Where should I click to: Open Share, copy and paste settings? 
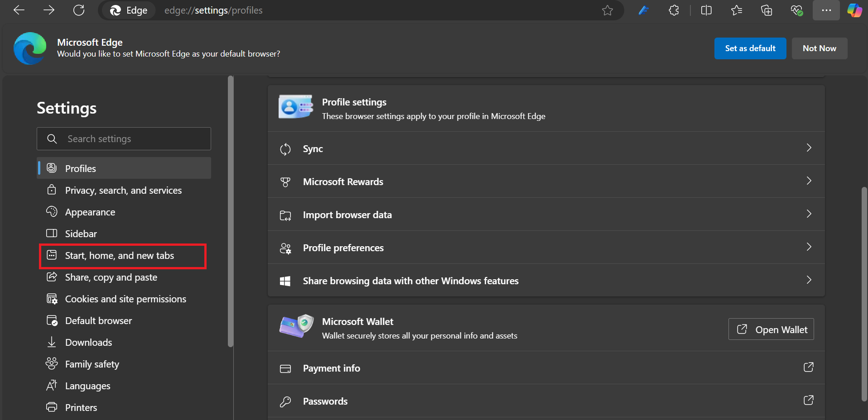point(124,277)
